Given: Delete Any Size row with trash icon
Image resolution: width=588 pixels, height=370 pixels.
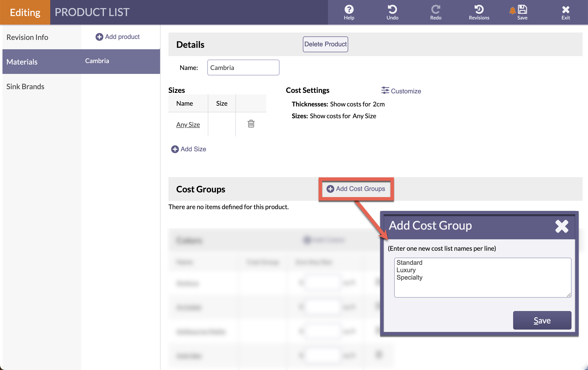Looking at the screenshot, I should 251,124.
